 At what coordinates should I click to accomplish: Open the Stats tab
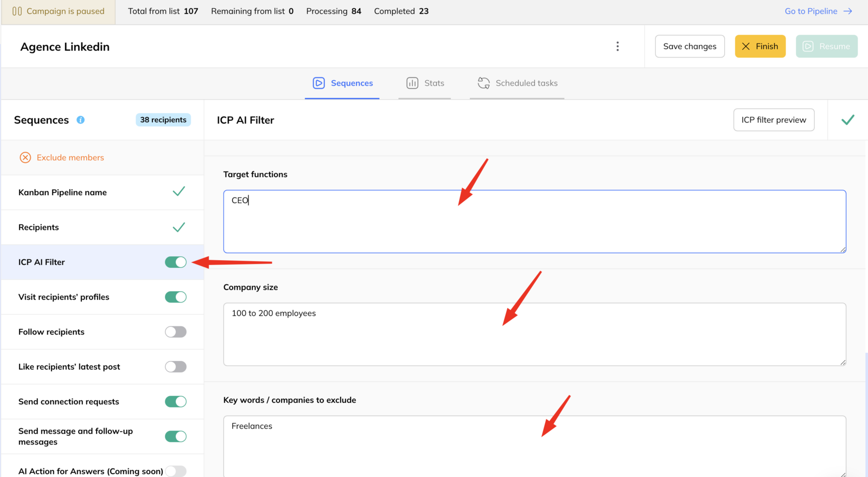[x=425, y=83]
